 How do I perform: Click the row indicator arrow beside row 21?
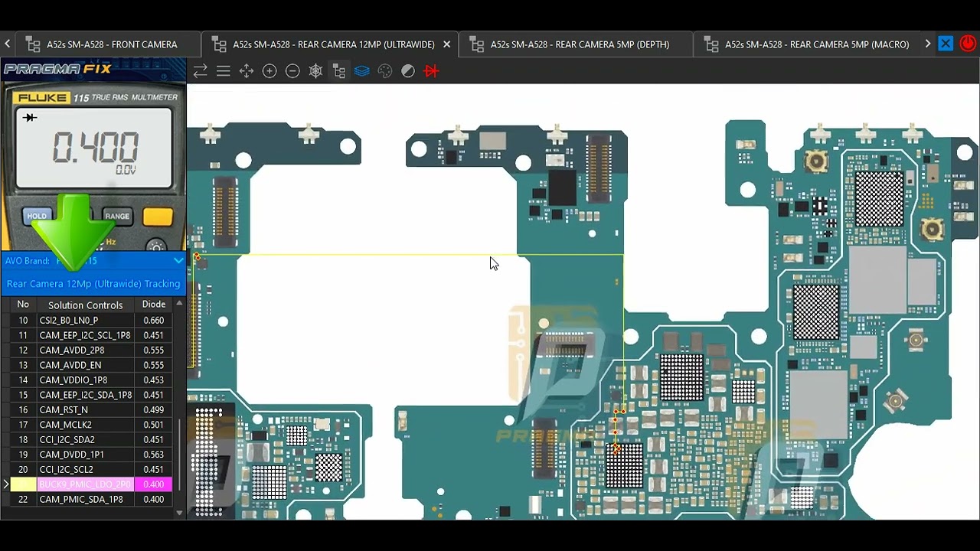pyautogui.click(x=5, y=484)
